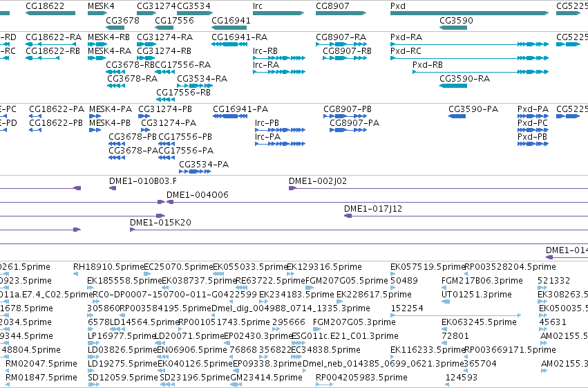This screenshot has height=388, width=588.
Task: Select the FGM217B06.3prime EST label
Action: coord(482,281)
